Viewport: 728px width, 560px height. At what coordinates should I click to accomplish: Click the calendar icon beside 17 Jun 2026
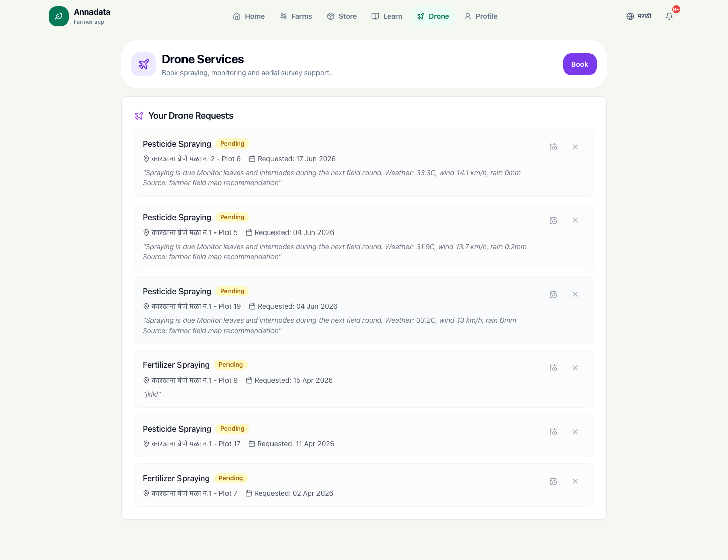pos(252,159)
